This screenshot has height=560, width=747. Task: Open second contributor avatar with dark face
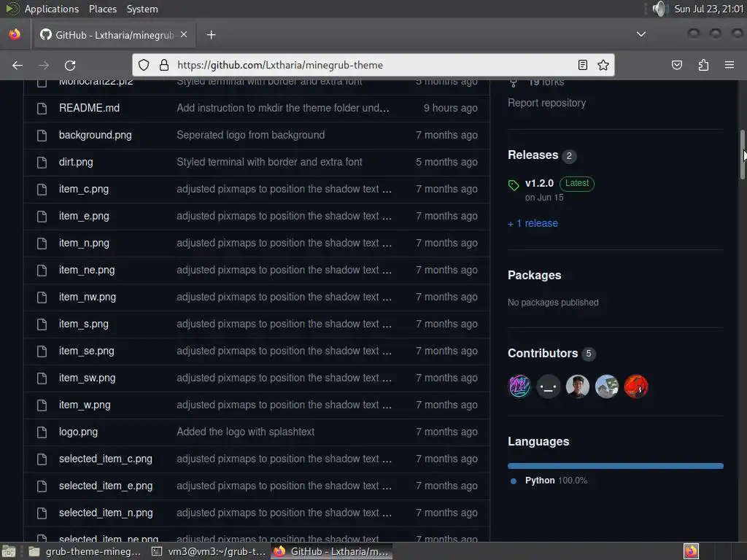[x=549, y=386]
